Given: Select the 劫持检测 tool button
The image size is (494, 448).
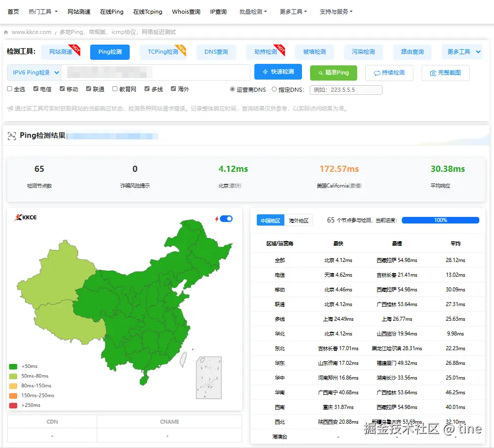Looking at the screenshot, I should 265,52.
